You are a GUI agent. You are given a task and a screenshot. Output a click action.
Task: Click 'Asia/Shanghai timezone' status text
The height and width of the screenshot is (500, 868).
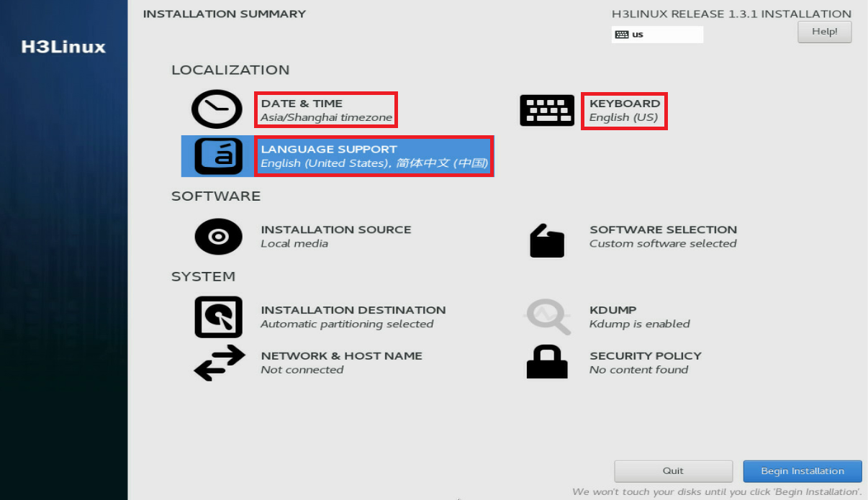327,117
